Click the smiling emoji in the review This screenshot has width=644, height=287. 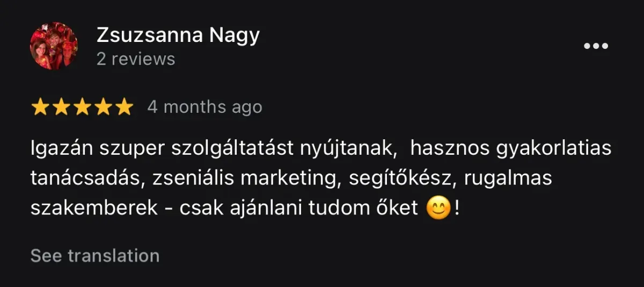tap(438, 209)
